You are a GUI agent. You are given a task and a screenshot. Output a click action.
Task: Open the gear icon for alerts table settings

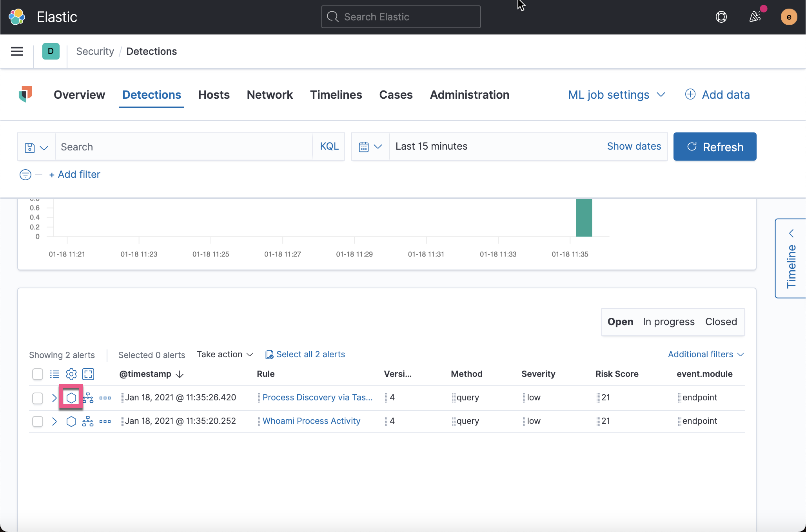pyautogui.click(x=71, y=374)
